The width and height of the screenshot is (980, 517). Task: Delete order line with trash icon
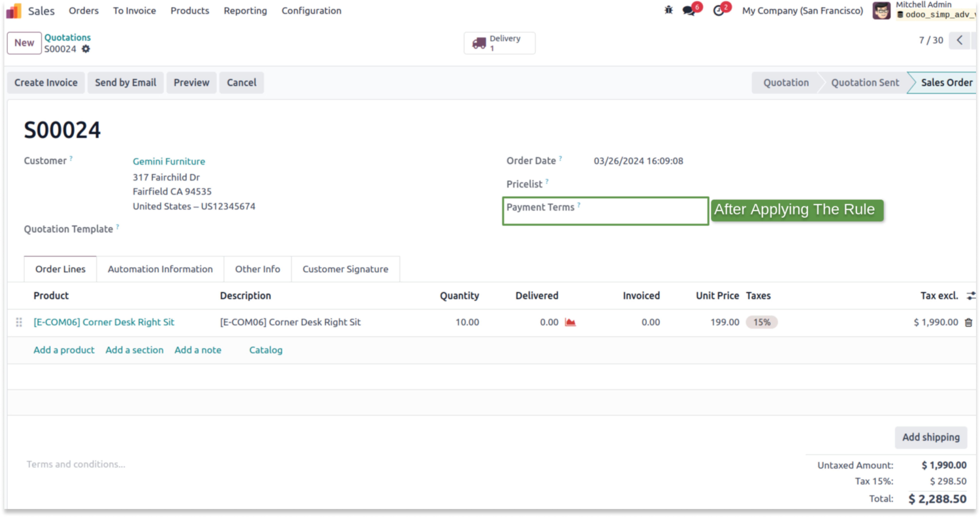click(968, 322)
